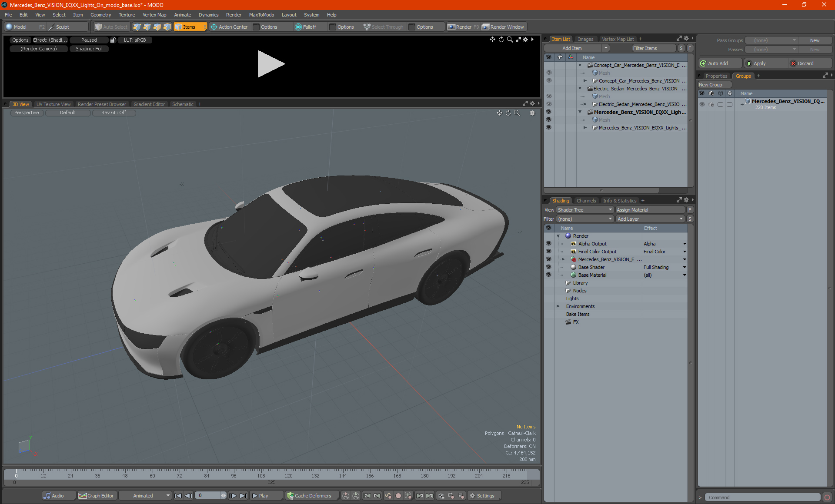
Task: Expand the Environments tree entry
Action: 558,306
